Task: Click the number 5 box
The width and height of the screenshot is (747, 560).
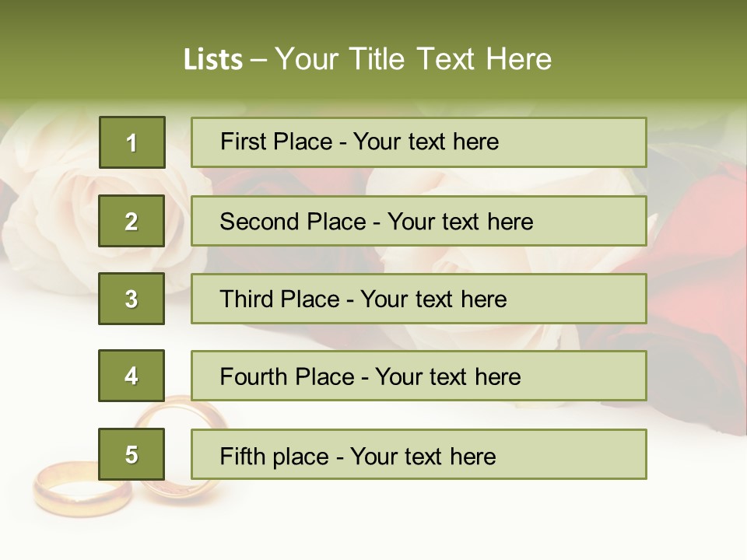Action: [x=132, y=454]
